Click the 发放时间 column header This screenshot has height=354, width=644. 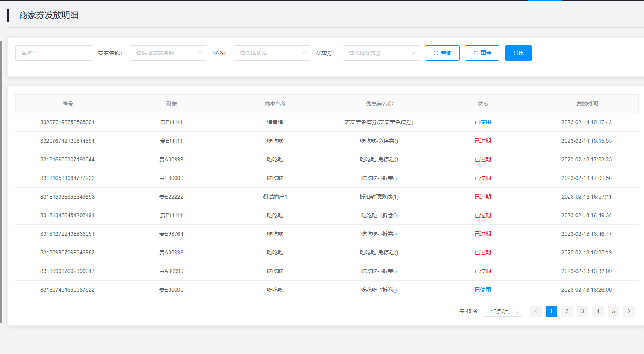[x=587, y=104]
